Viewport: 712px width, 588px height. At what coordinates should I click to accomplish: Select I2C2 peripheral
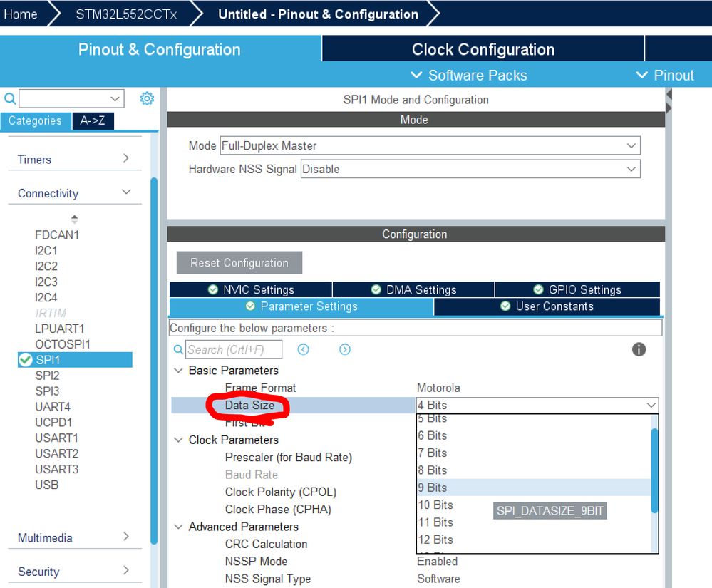click(x=46, y=266)
